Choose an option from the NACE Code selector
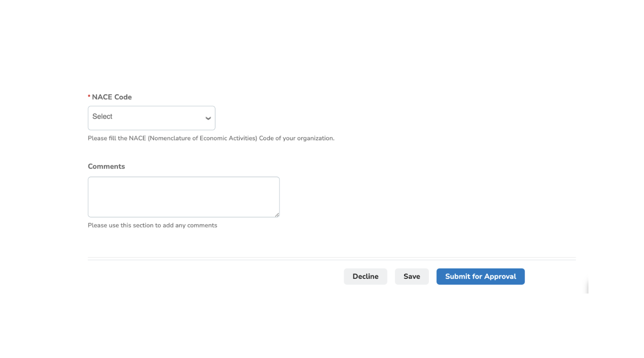 [x=151, y=117]
